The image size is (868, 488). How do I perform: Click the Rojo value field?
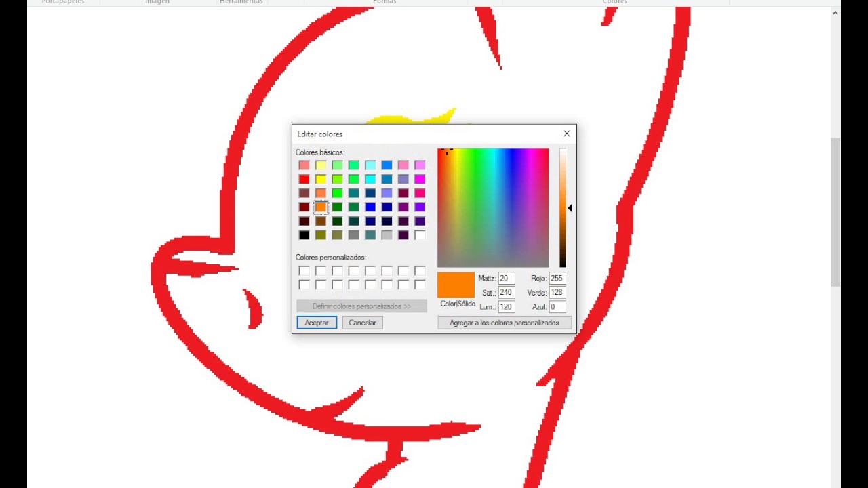[557, 279]
